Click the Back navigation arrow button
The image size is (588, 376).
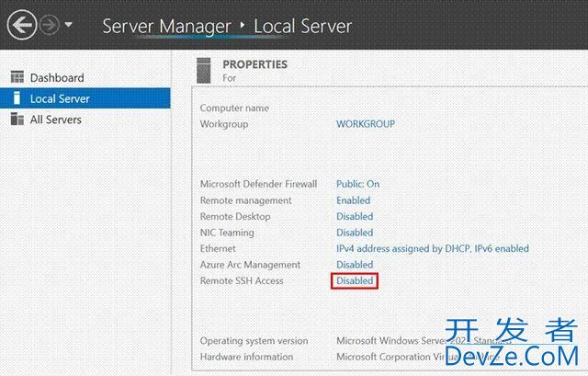(22, 25)
